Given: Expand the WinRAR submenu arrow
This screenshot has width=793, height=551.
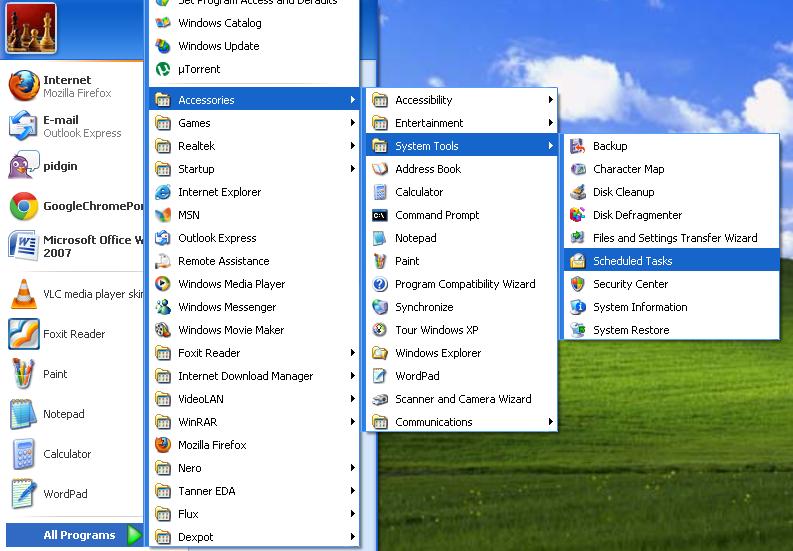Looking at the screenshot, I should click(x=353, y=422).
